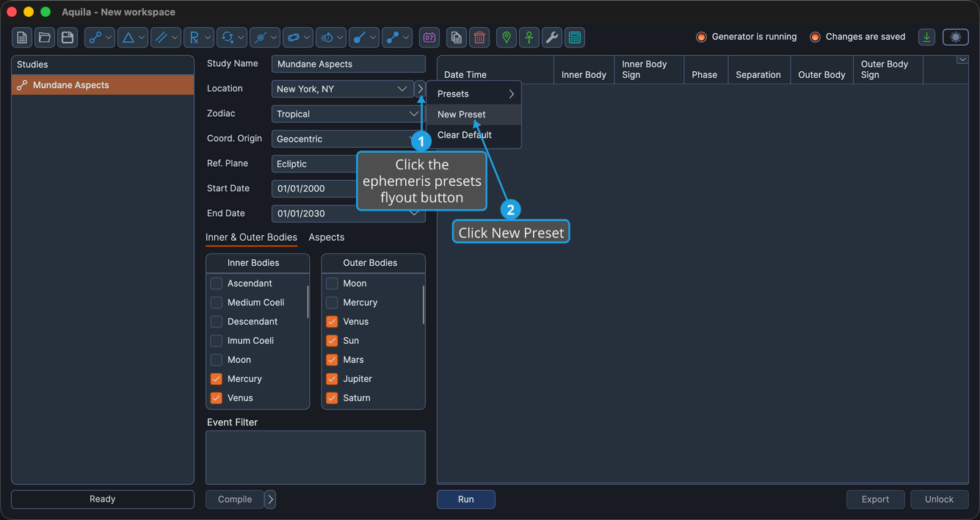Viewport: 980px width, 520px height.
Task: Open the Presets submenu
Action: click(474, 94)
